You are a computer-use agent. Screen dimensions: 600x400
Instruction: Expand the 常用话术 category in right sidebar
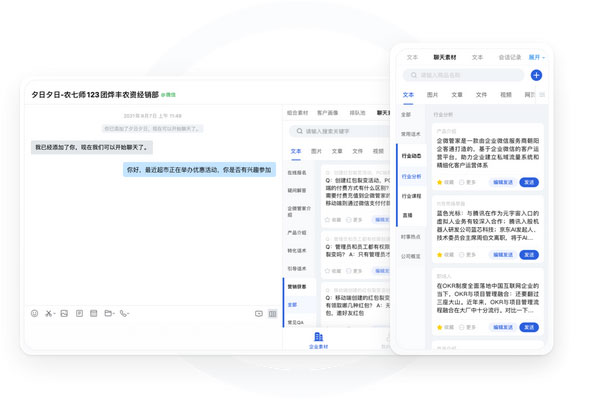(411, 134)
